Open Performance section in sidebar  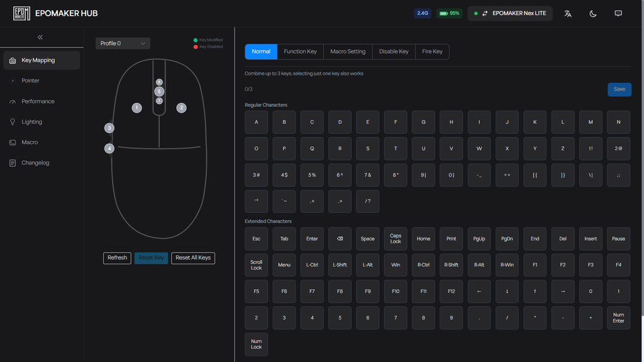[x=42, y=101]
